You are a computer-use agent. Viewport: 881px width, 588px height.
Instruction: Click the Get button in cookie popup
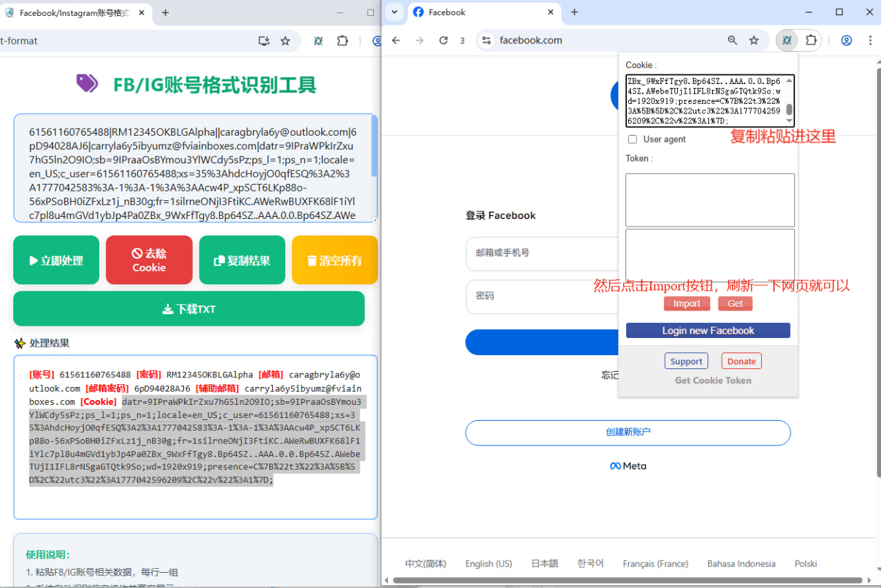pos(735,304)
